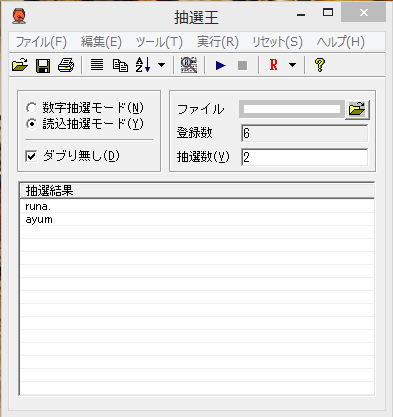Expand the reset dropdown arrow
This screenshot has height=417, width=393.
tap(292, 65)
